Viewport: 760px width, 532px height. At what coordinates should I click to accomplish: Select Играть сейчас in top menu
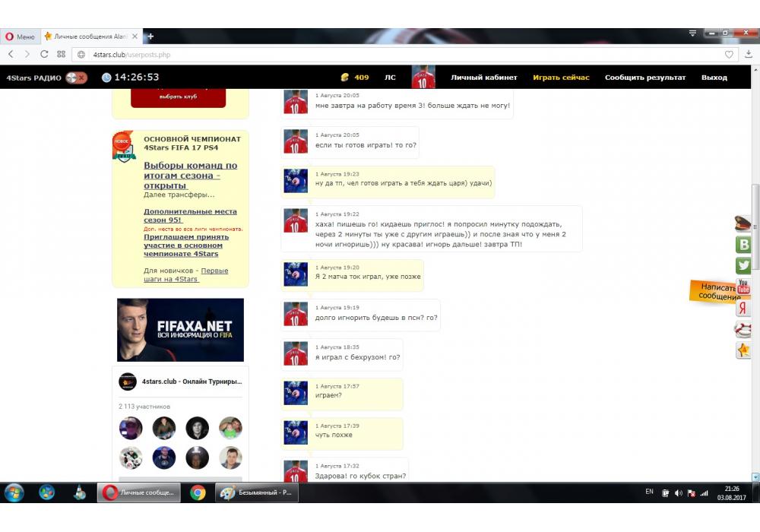(x=561, y=78)
